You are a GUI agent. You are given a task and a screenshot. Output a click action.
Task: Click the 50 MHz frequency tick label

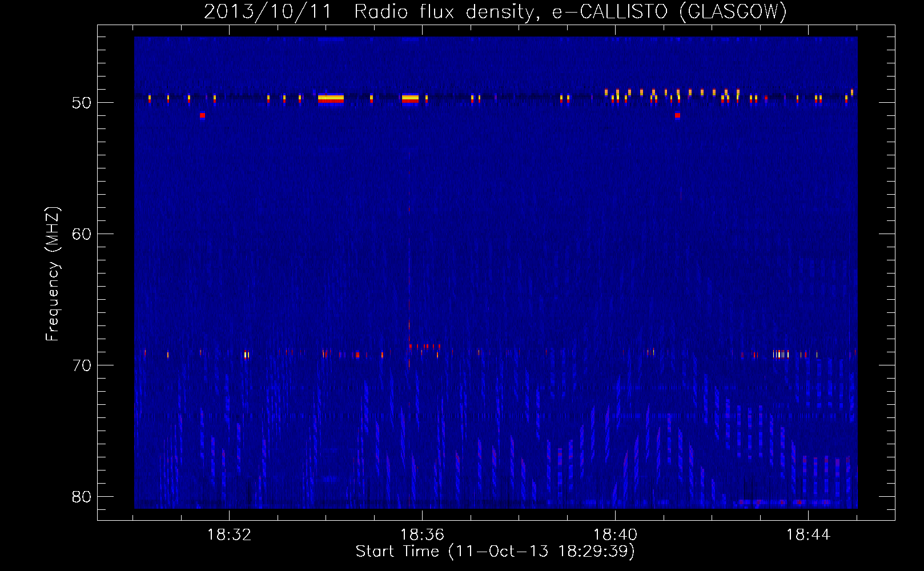coord(82,103)
